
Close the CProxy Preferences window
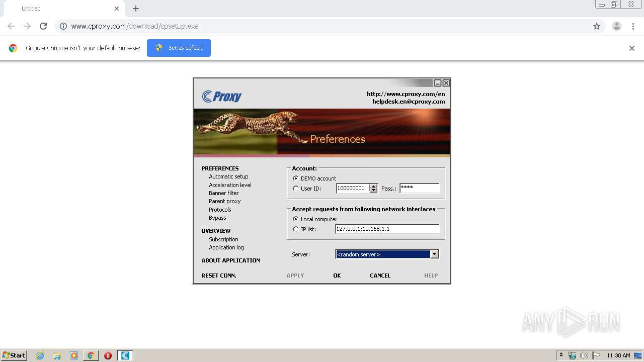click(446, 83)
